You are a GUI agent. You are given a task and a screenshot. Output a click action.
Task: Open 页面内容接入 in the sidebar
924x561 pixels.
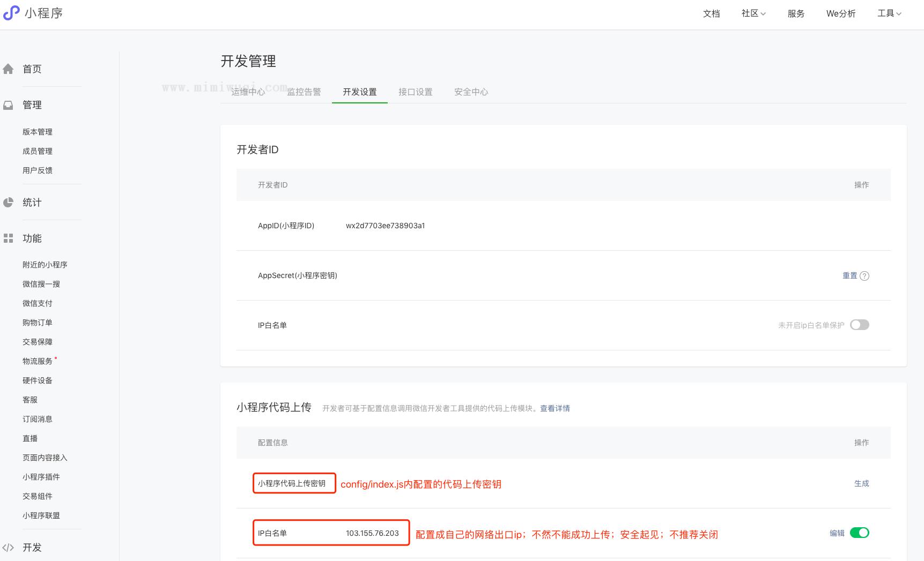pyautogui.click(x=45, y=458)
